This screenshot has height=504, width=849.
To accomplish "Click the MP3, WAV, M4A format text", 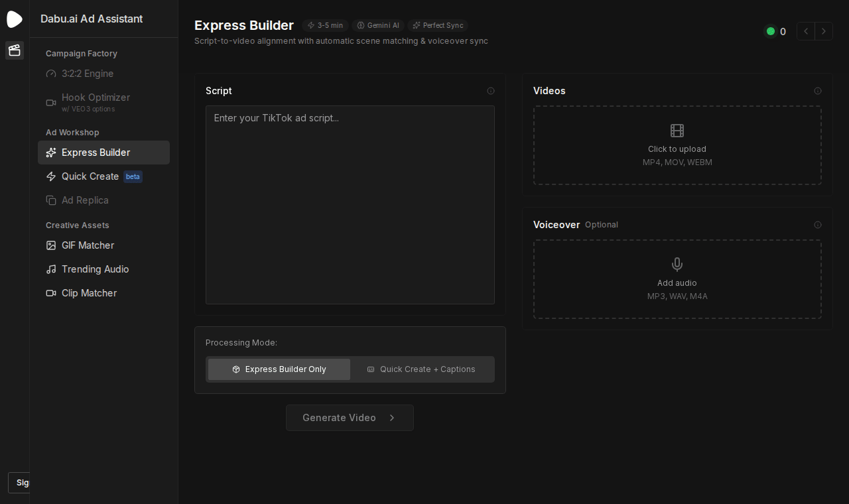I will point(677,296).
